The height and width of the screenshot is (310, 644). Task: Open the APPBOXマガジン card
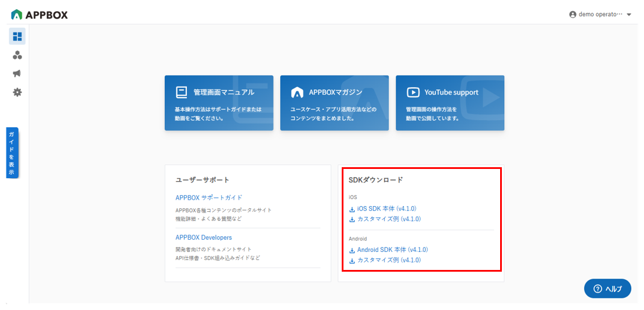pos(334,103)
